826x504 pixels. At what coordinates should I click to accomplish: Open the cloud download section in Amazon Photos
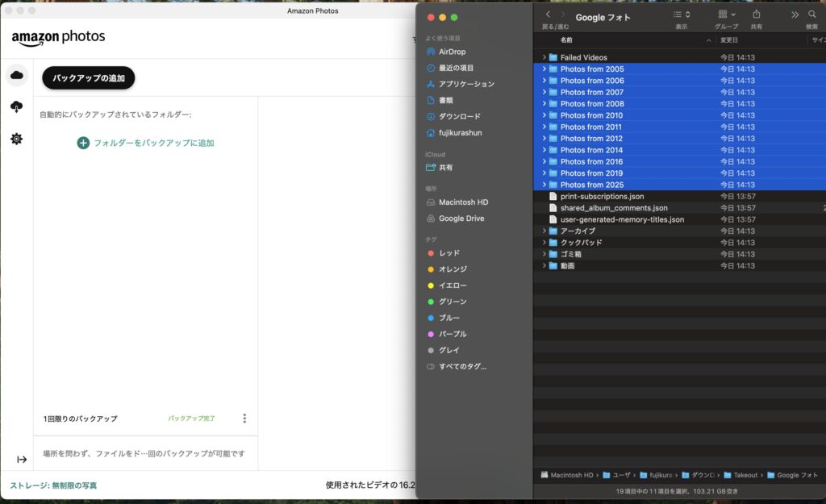(17, 107)
